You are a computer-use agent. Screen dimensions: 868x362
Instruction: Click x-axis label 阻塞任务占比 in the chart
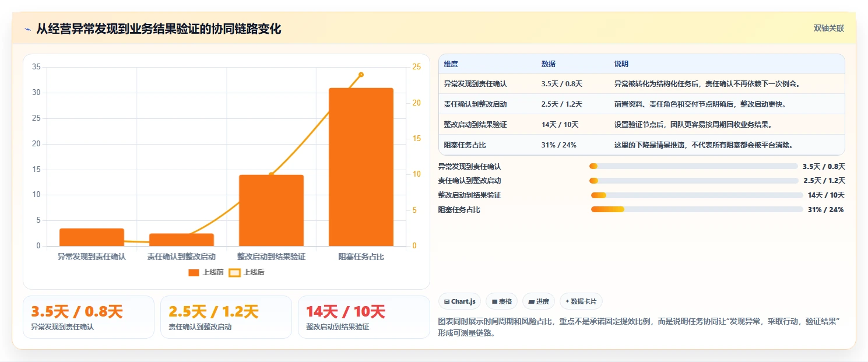click(x=361, y=256)
